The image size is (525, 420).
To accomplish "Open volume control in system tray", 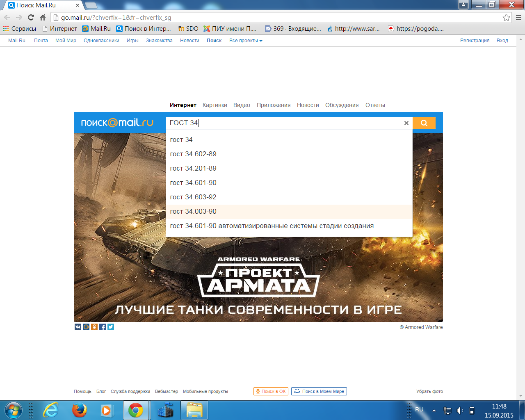I will pyautogui.click(x=460, y=410).
